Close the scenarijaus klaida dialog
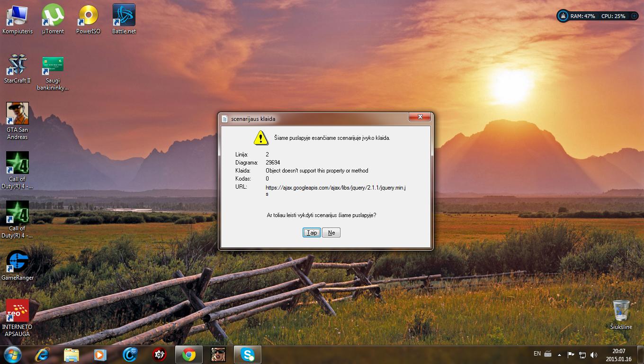Viewport: 644px width, 364px height. pos(420,117)
